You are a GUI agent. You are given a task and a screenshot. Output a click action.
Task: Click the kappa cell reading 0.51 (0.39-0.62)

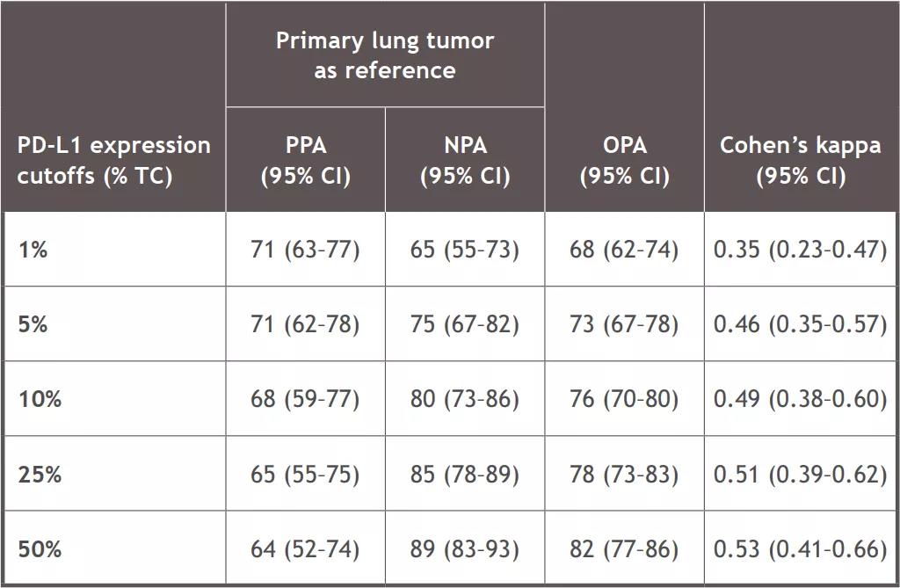(x=801, y=475)
